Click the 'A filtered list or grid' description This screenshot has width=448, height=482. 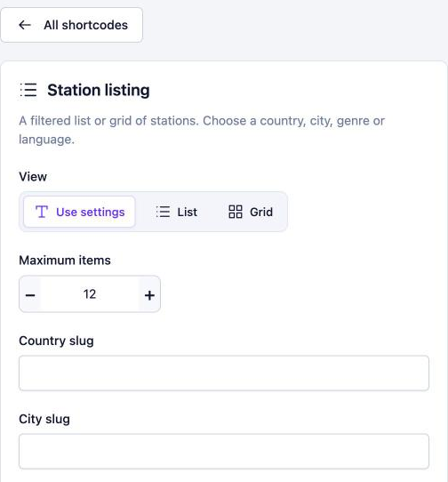[x=202, y=130]
